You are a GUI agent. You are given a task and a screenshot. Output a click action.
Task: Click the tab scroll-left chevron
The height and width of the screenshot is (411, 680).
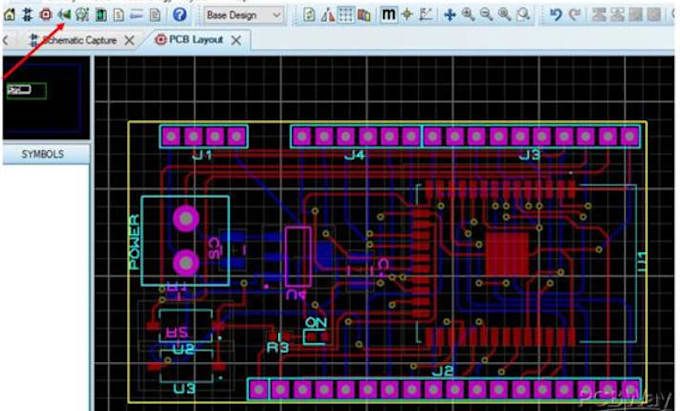click(6, 41)
